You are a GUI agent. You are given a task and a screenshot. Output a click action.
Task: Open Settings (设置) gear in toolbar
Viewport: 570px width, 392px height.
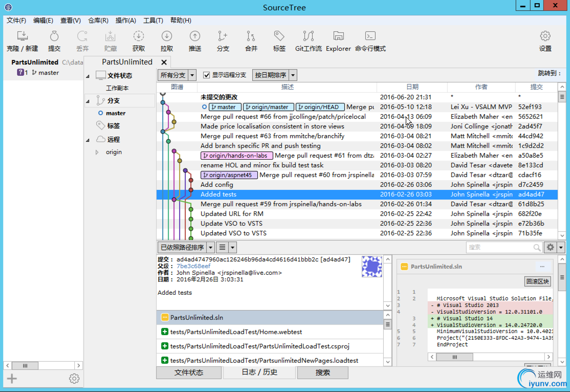point(545,41)
